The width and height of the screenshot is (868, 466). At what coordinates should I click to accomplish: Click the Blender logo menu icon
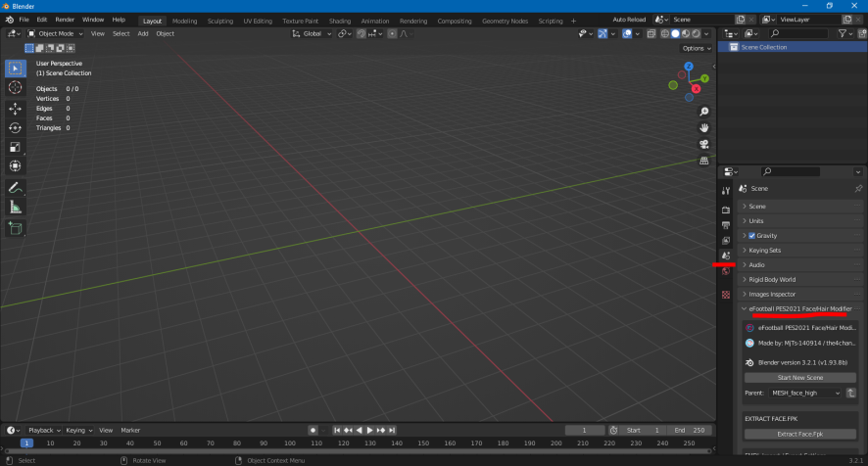pyautogui.click(x=10, y=20)
